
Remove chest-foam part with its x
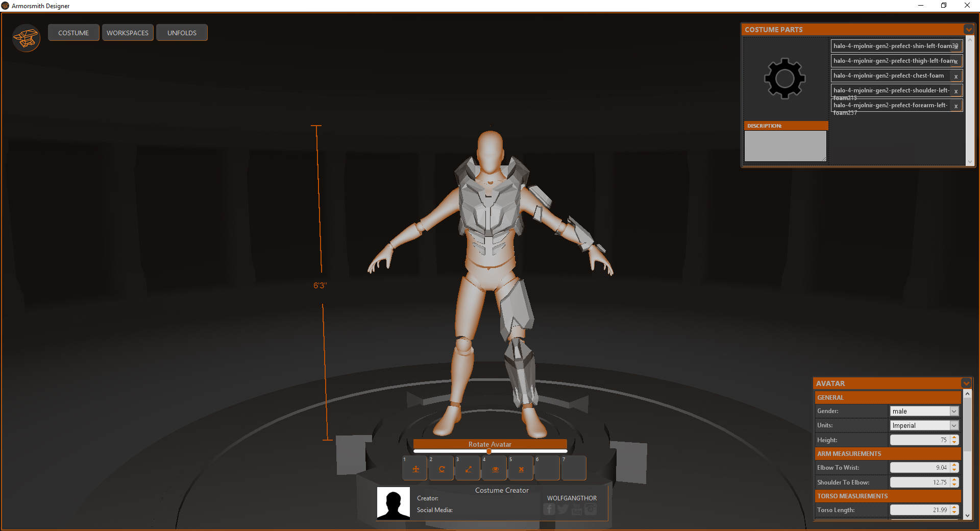pyautogui.click(x=956, y=76)
